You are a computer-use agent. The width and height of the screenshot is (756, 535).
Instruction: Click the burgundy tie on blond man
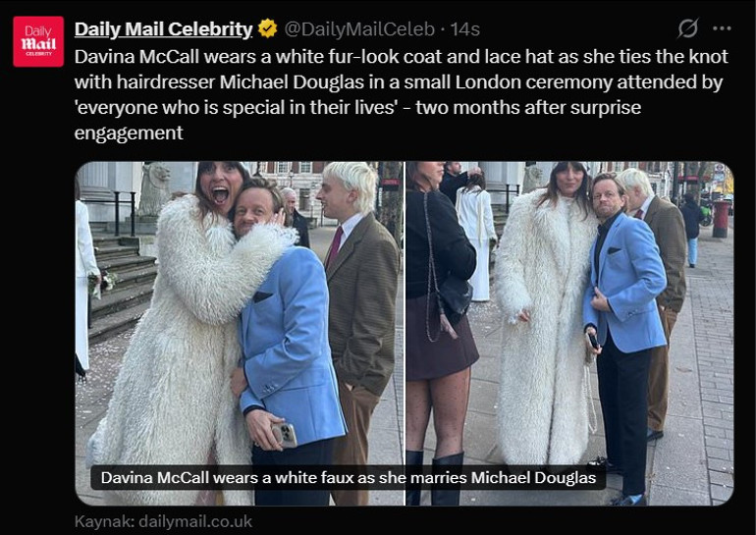(x=335, y=246)
